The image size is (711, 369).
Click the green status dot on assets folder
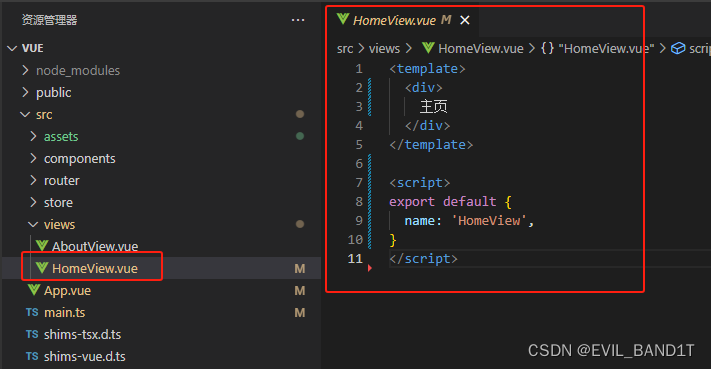click(x=300, y=136)
